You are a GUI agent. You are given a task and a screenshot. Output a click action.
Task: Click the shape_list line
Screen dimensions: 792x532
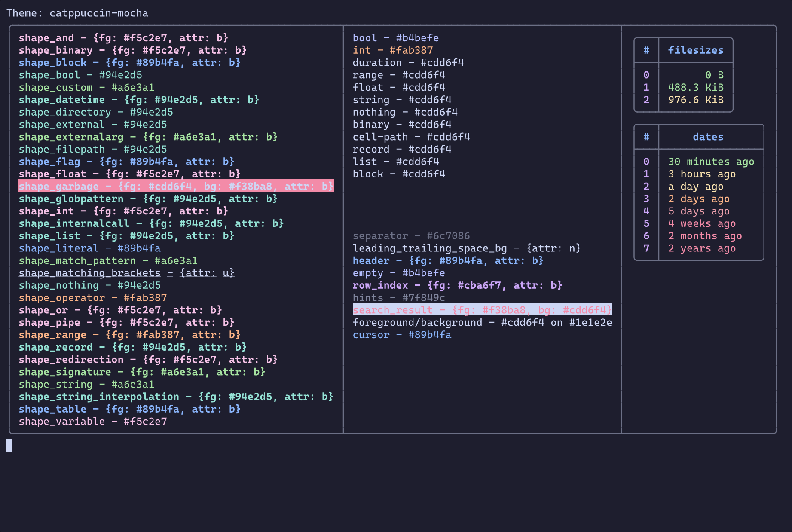tap(127, 236)
